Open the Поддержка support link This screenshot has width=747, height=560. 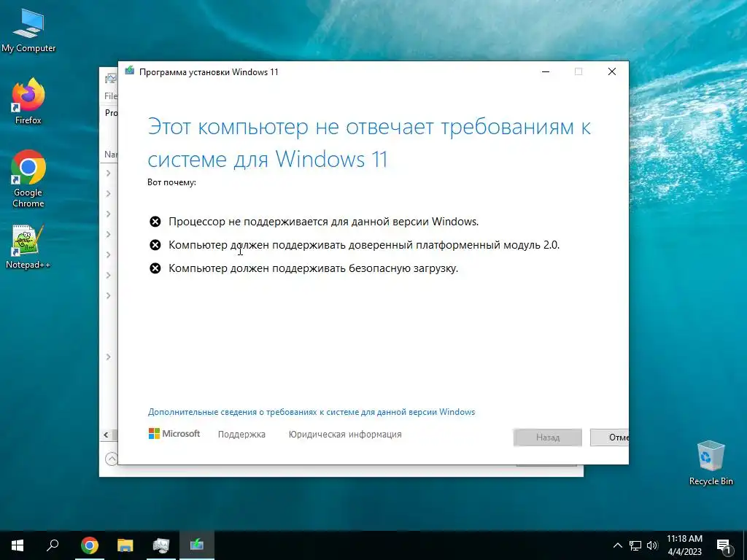pyautogui.click(x=241, y=435)
